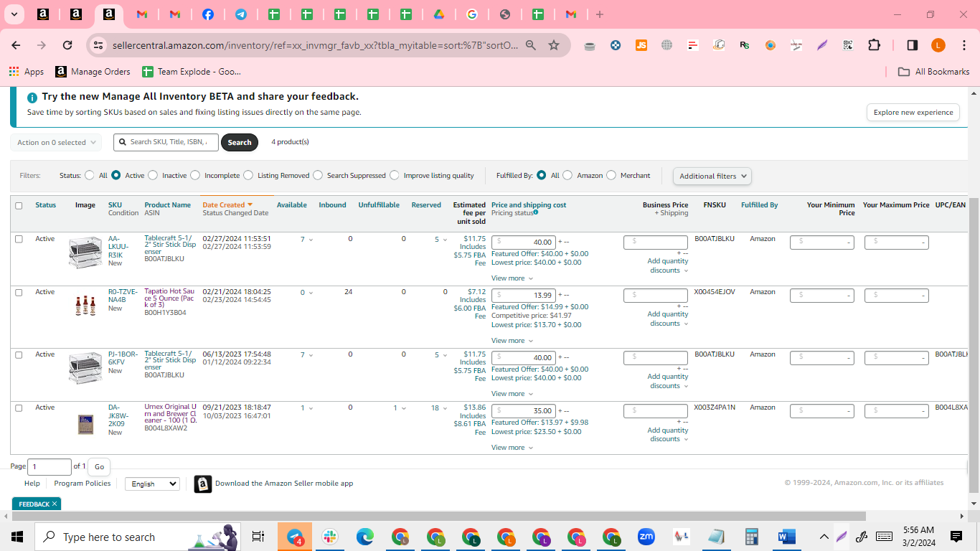Image resolution: width=980 pixels, height=551 pixels.
Task: Open the Chrome side panel
Action: (x=912, y=45)
